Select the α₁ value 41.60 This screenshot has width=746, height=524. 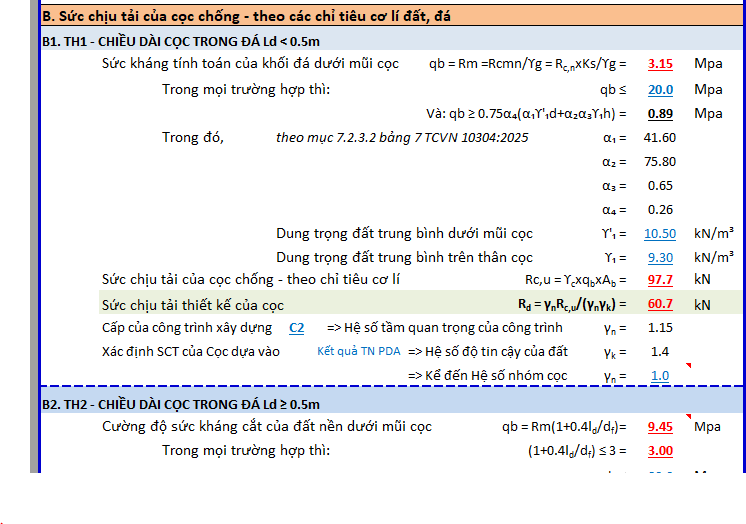click(659, 138)
